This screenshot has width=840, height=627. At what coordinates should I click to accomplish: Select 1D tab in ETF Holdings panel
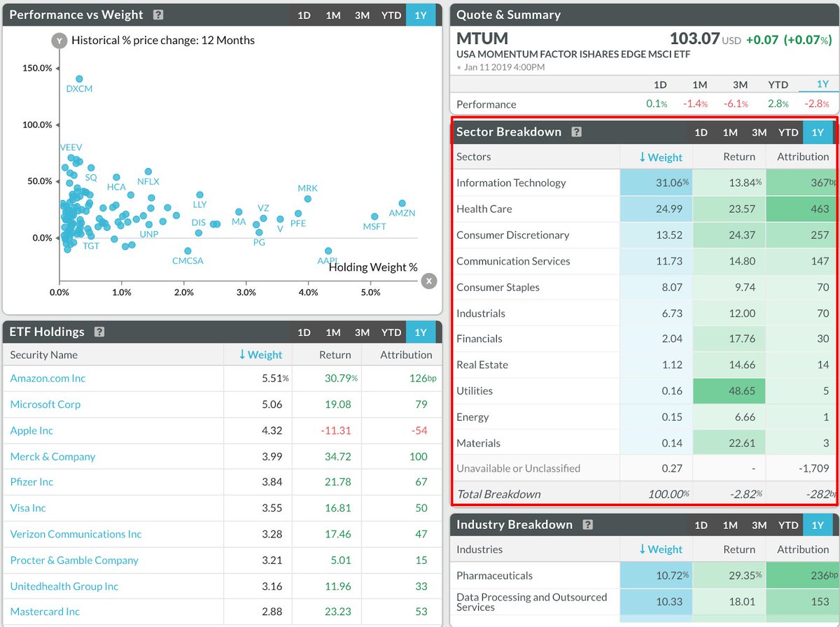[x=304, y=332]
